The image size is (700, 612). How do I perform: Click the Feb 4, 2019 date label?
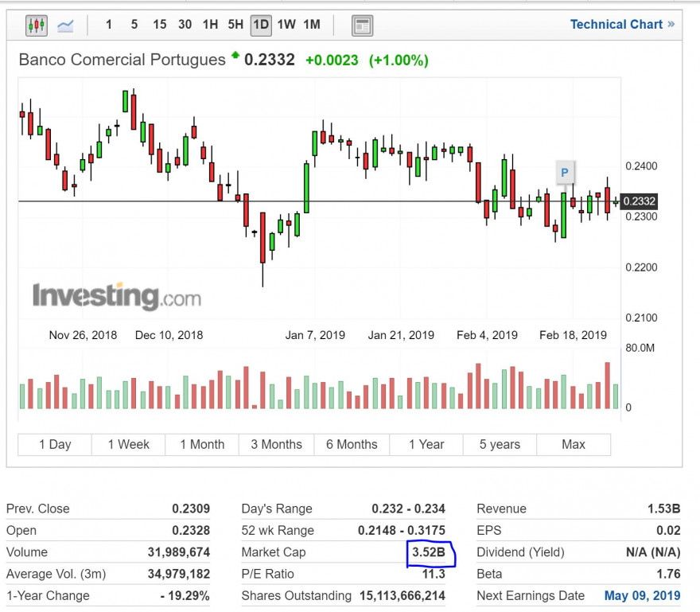coord(487,336)
